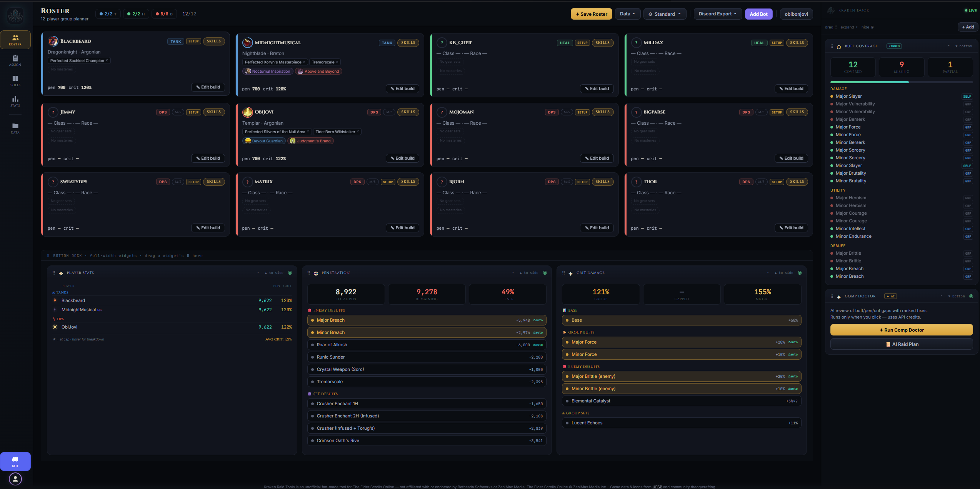Screen dimensions: 980x489
Task: Run the Comp Doctor analysis
Action: coord(902,330)
